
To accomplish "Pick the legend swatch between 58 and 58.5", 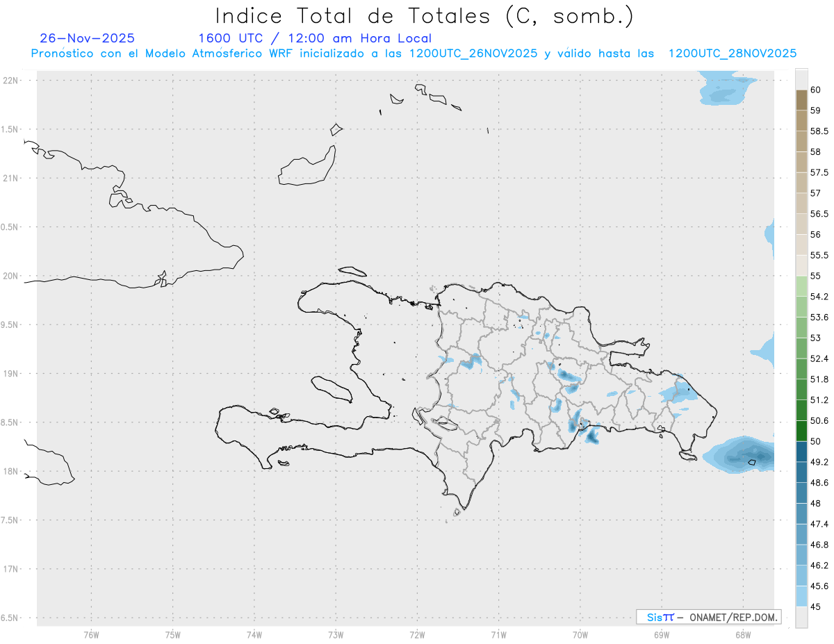I will coord(801,142).
